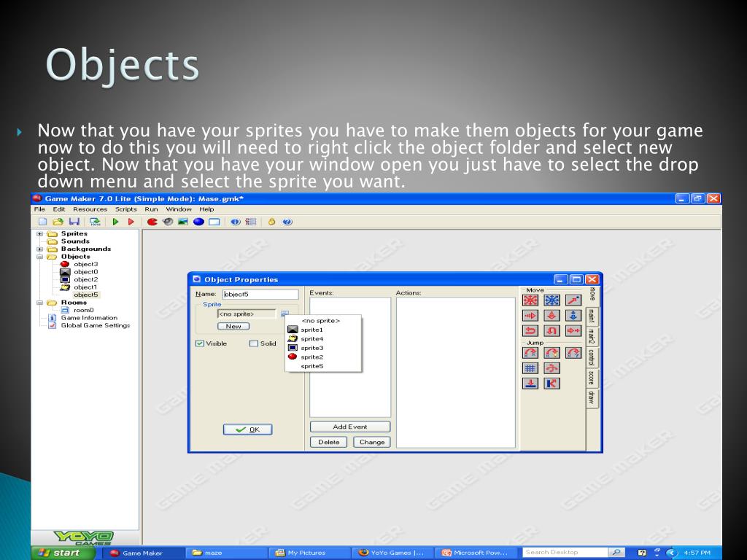Screen dimensions: 747x560
Task: Select the Jump to Random action
Action: [x=573, y=353]
